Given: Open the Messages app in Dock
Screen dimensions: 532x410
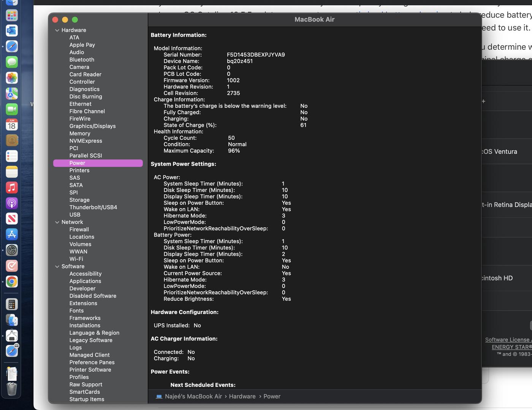Looking at the screenshot, I should click(12, 62).
